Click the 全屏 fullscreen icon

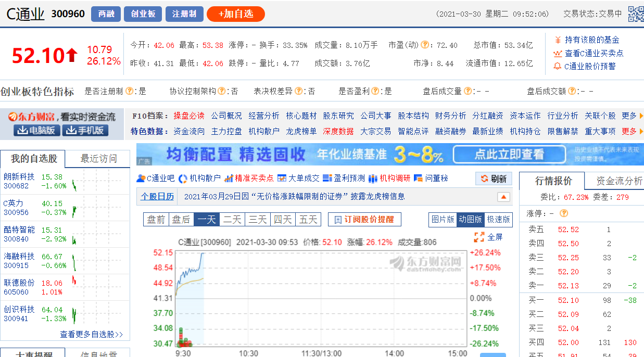click(479, 237)
